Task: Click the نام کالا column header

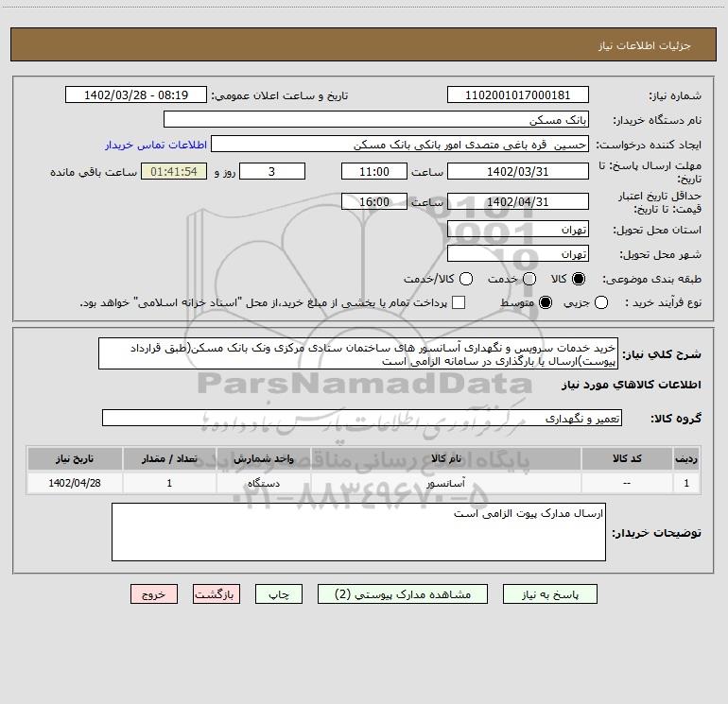Action: coord(446,458)
